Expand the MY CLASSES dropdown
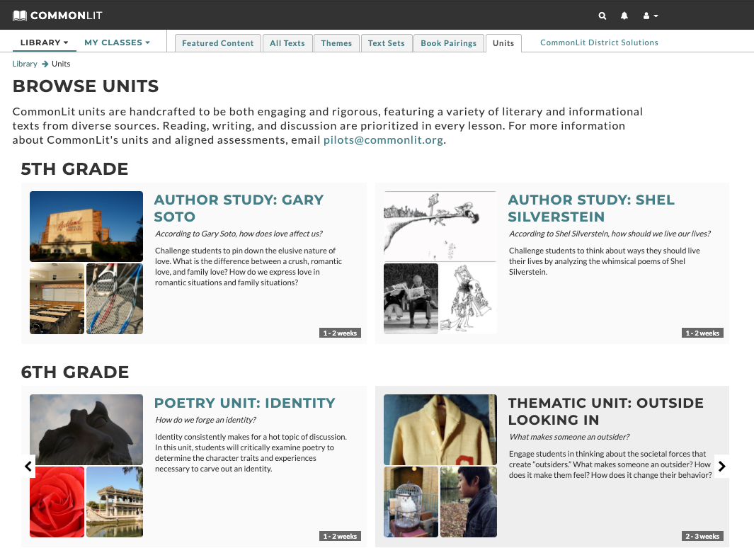Viewport: 754px width, 560px height. tap(118, 42)
